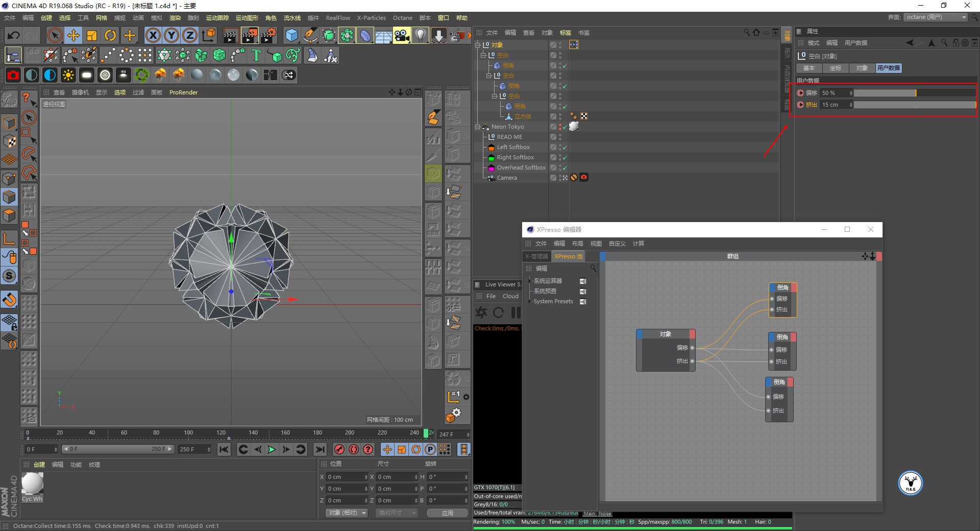Viewport: 980px width, 531px height.
Task: Open the 计算 menu in XPresso editor
Action: 639,244
